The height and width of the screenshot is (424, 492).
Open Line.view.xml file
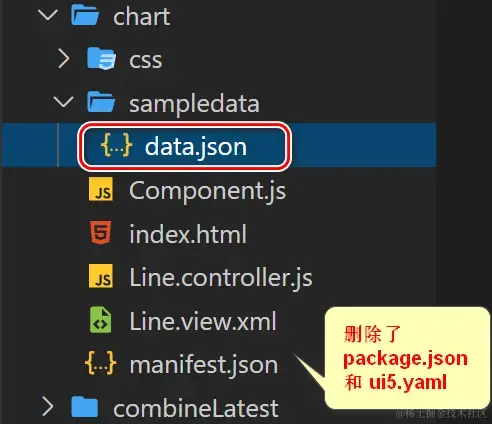[x=203, y=321]
